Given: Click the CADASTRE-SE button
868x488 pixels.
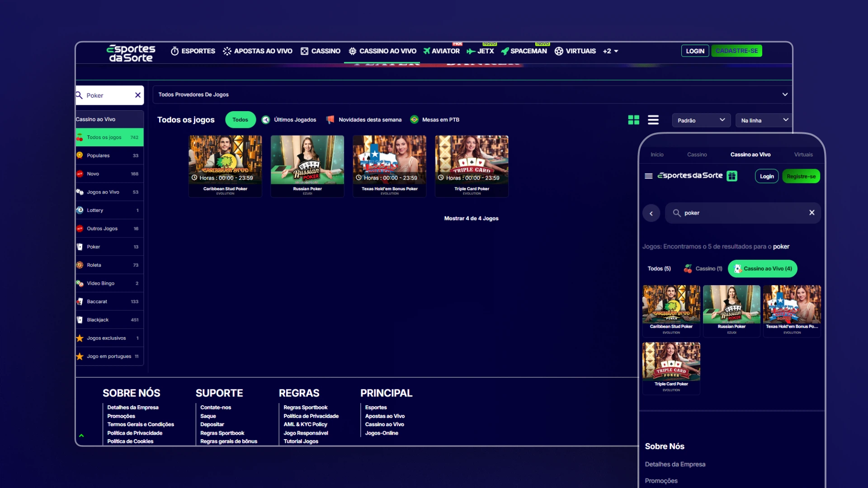Looking at the screenshot, I should (736, 51).
